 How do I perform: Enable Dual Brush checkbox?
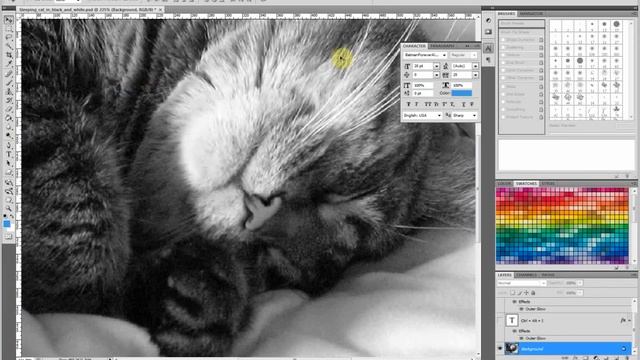[503, 62]
